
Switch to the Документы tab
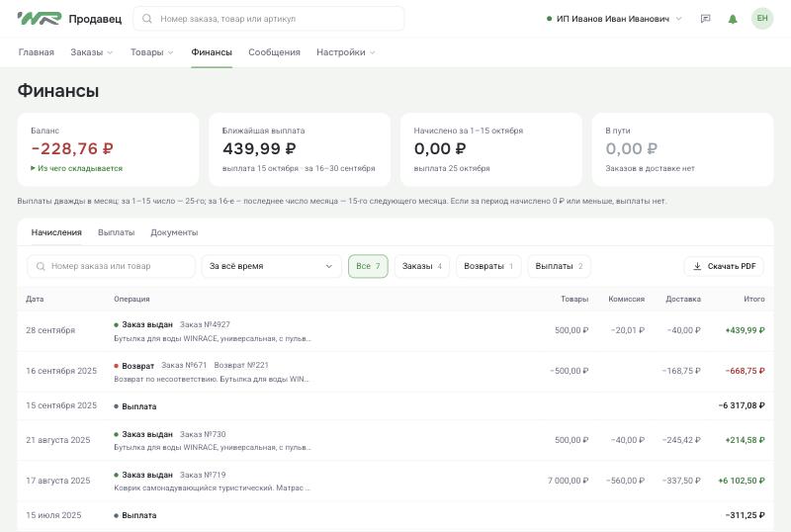(174, 232)
